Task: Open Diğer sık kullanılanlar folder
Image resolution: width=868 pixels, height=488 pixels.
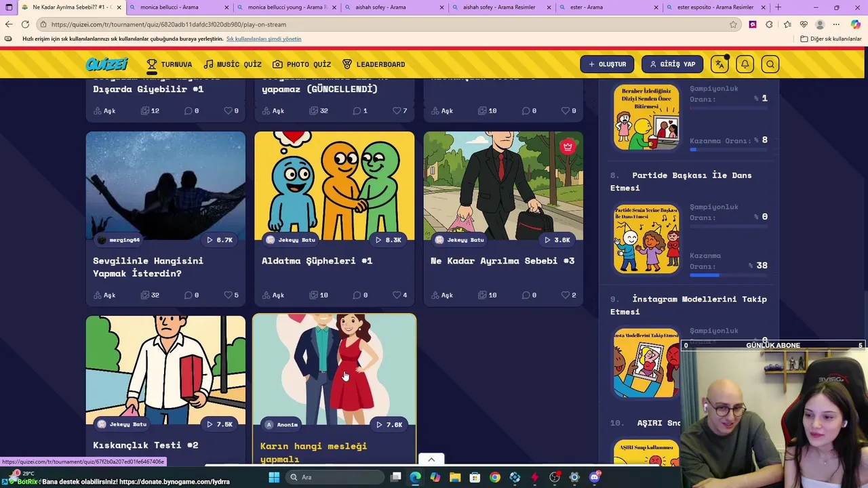Action: pyautogui.click(x=831, y=39)
